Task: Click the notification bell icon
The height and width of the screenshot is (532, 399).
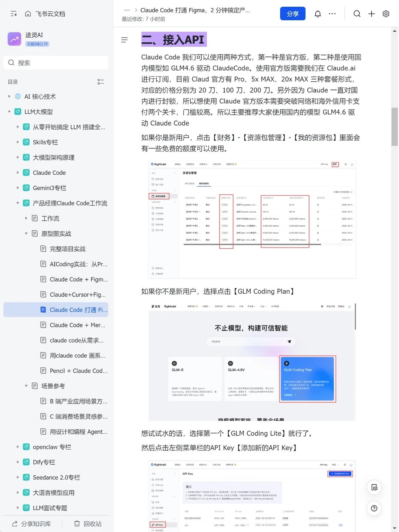Action: coord(318,14)
